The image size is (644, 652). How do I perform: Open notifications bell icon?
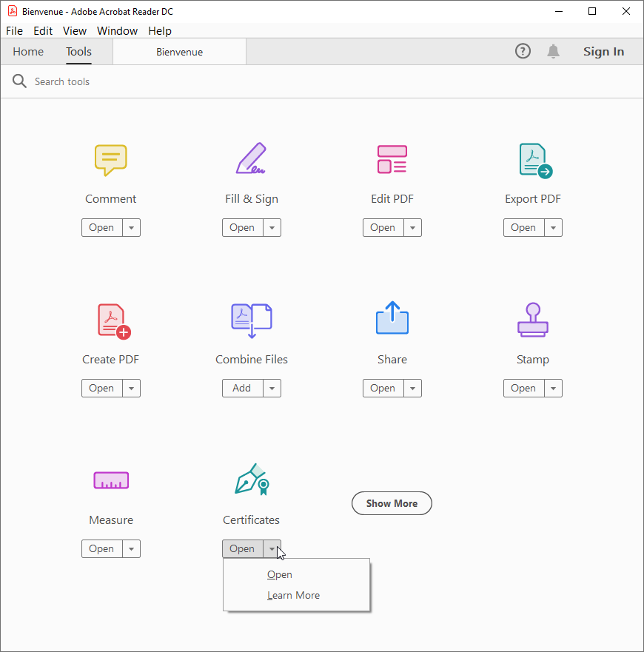pos(553,51)
